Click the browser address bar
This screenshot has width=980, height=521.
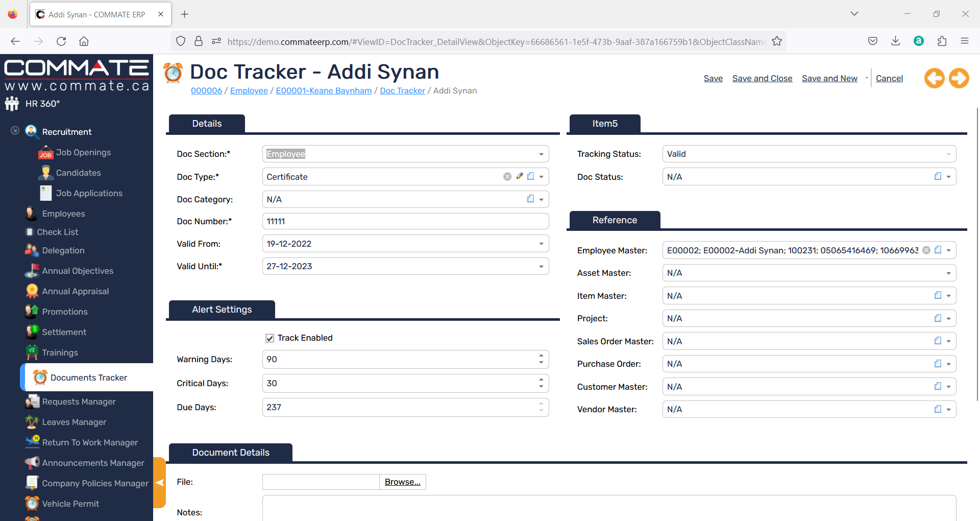496,41
